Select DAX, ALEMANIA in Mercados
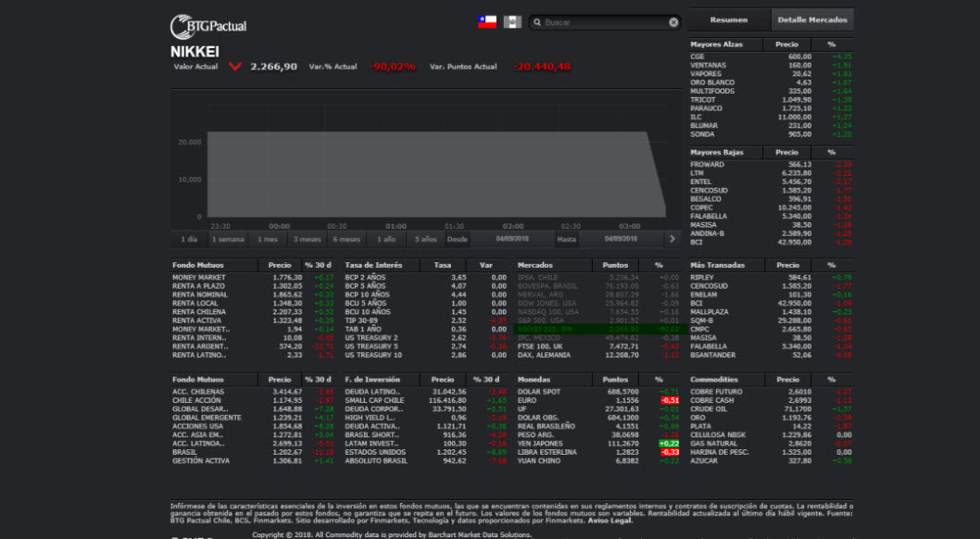 pyautogui.click(x=598, y=355)
